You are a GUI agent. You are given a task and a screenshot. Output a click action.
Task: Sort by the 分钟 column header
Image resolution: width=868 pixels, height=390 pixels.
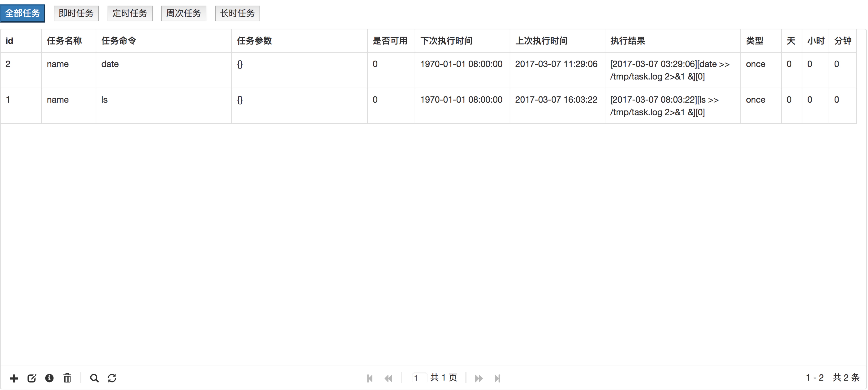point(843,41)
